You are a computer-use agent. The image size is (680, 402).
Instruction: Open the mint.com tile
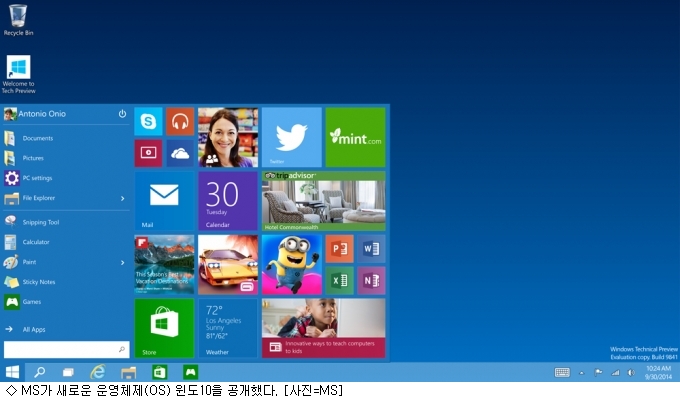(356, 137)
